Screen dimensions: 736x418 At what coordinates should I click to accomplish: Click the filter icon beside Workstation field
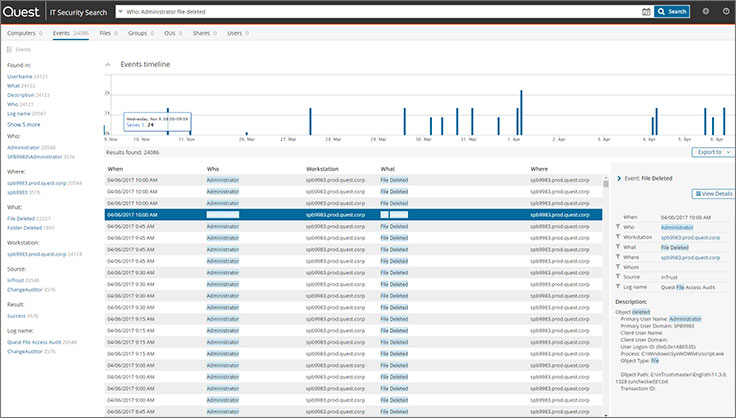pyautogui.click(x=618, y=237)
